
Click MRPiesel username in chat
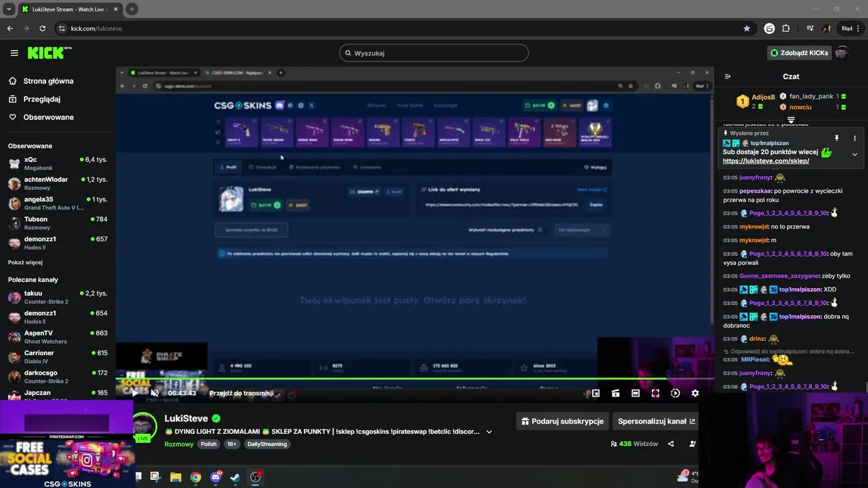755,359
